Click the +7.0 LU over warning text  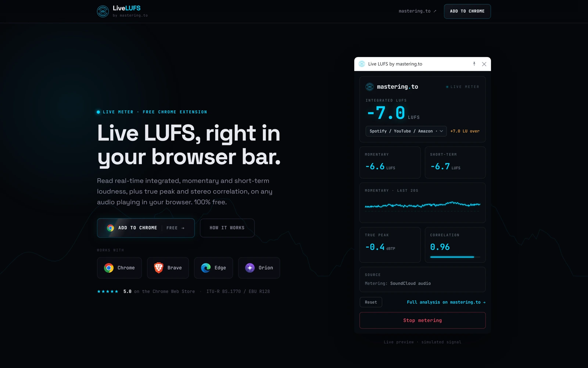point(465,131)
